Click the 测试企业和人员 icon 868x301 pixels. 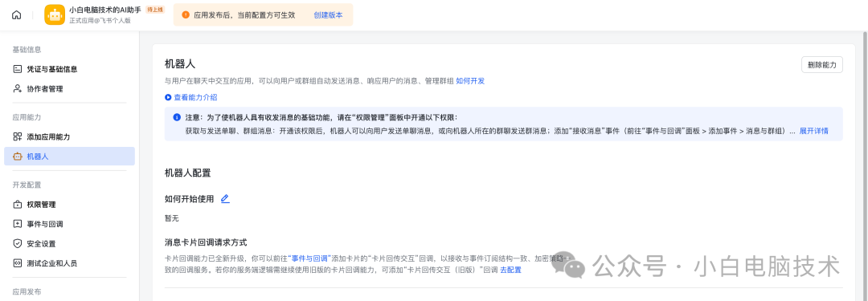point(17,262)
